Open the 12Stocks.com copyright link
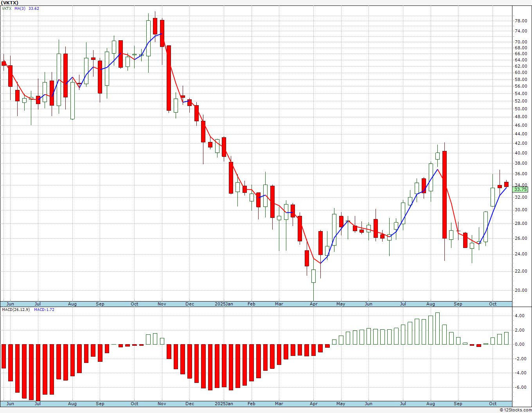The height and width of the screenshot is (413, 532). click(516, 410)
